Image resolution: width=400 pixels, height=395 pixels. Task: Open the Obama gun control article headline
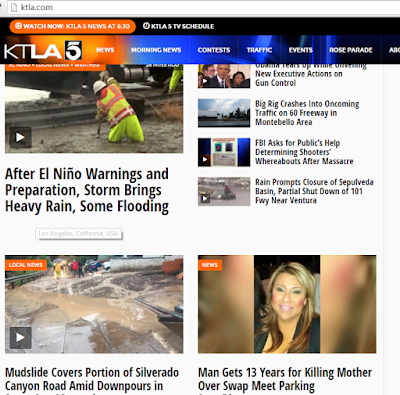311,75
